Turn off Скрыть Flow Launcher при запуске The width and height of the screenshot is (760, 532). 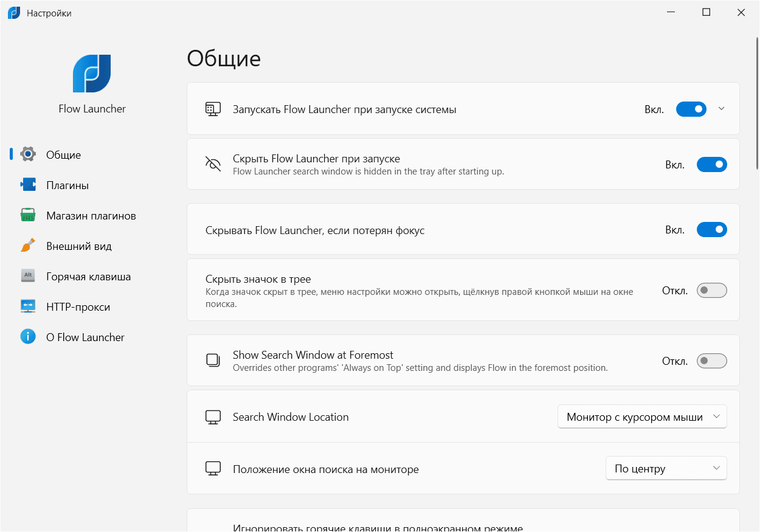tap(711, 165)
